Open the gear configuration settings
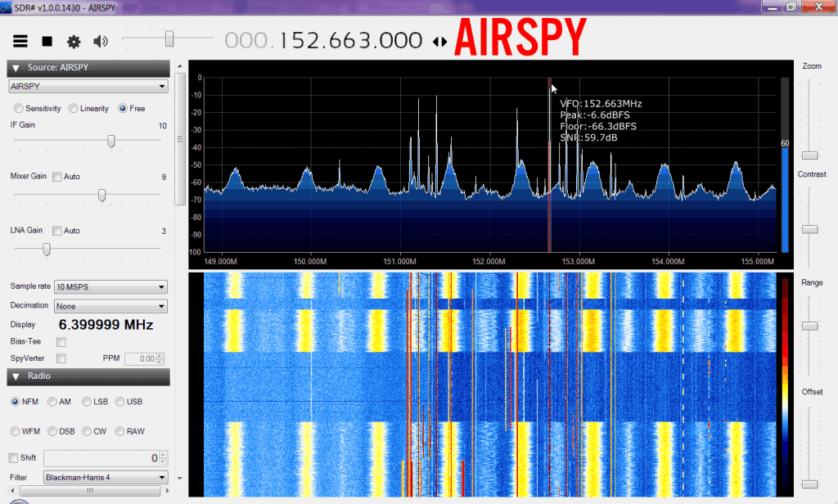Screen dimensions: 838x504 click(74, 41)
